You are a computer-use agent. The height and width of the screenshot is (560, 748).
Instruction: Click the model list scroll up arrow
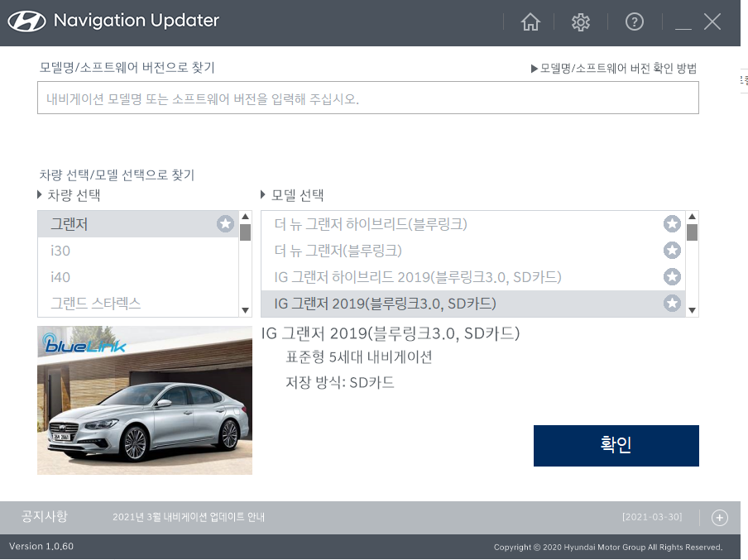(x=692, y=217)
